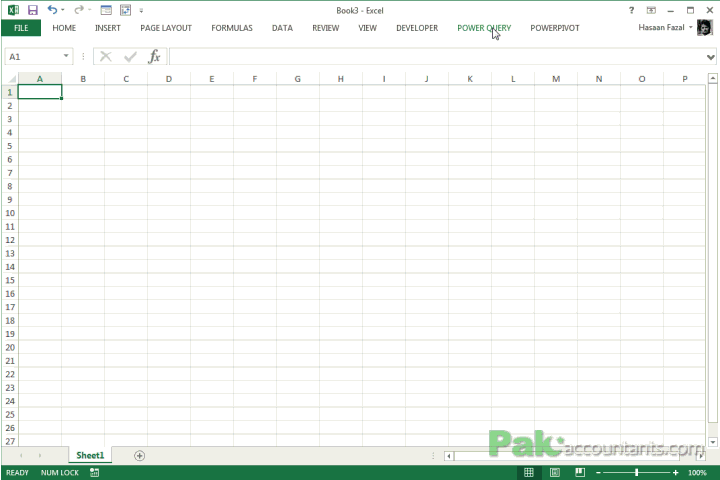Image resolution: width=720 pixels, height=480 pixels.
Task: Expand the Customize Quick Access Toolbar arrow
Action: (141, 11)
